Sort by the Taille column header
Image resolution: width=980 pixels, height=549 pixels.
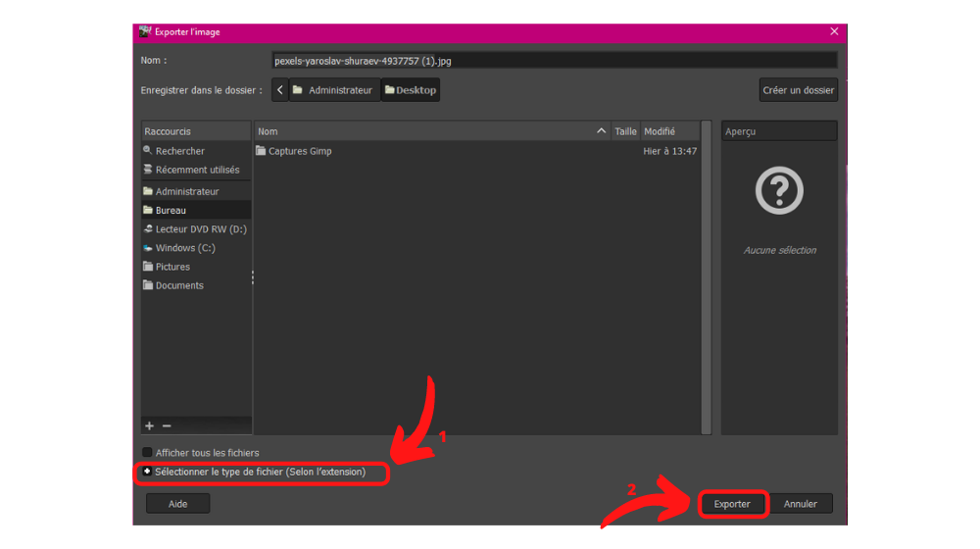coord(625,131)
